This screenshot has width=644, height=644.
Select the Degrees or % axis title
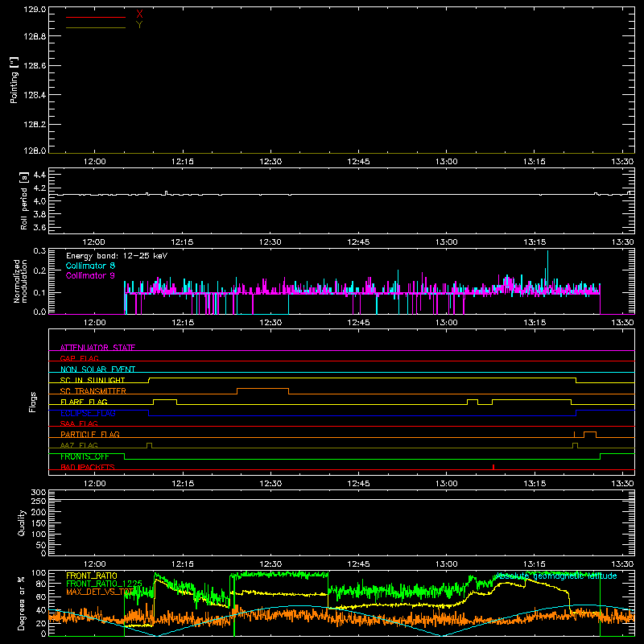tap(21, 603)
